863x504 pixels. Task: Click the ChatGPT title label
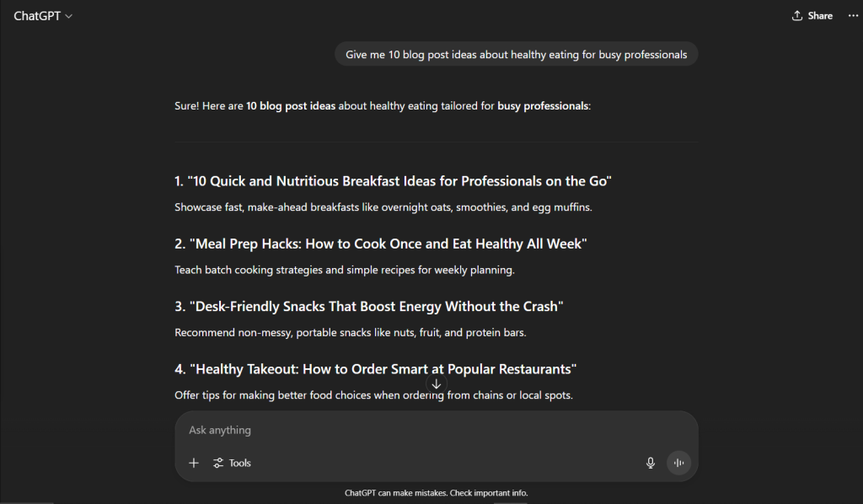click(37, 16)
